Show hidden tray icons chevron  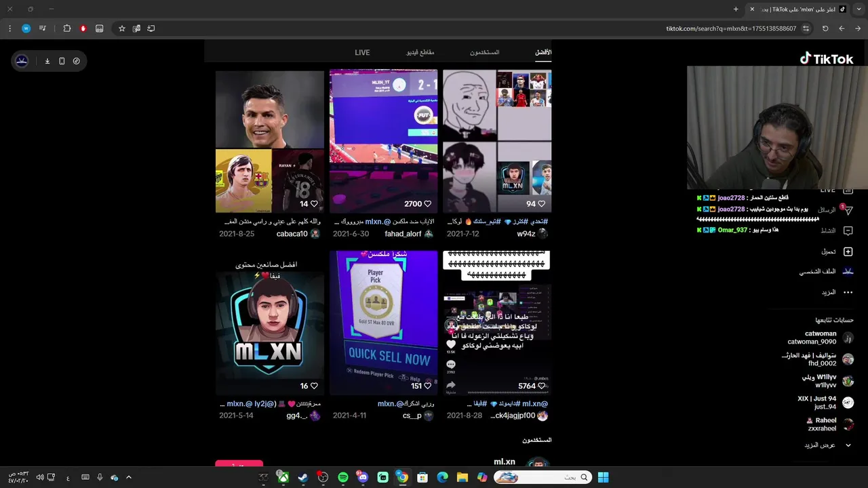(x=128, y=477)
